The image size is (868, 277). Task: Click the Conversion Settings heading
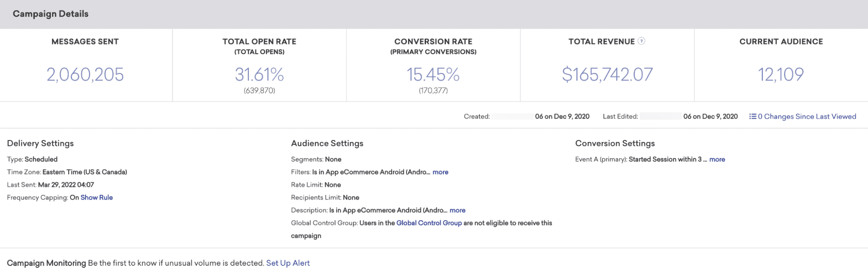pos(615,144)
